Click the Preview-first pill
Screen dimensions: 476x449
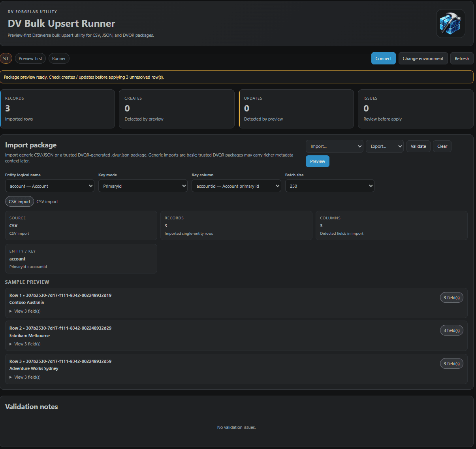pyautogui.click(x=30, y=58)
